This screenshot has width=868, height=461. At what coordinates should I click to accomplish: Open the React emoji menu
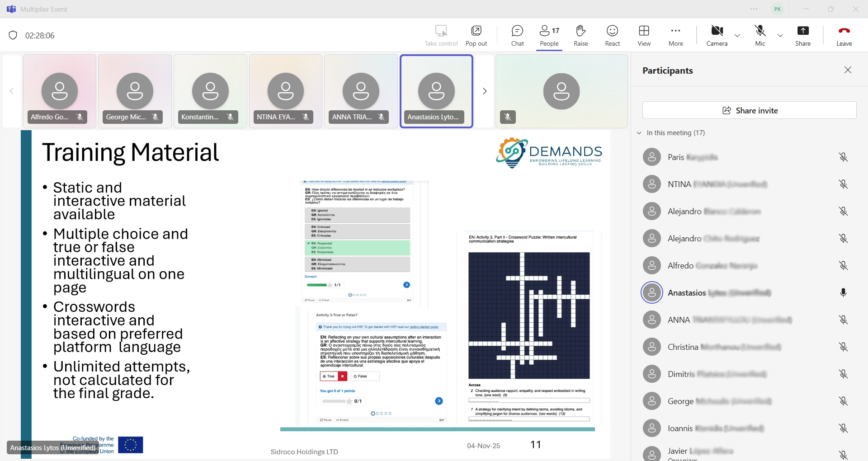(x=612, y=35)
